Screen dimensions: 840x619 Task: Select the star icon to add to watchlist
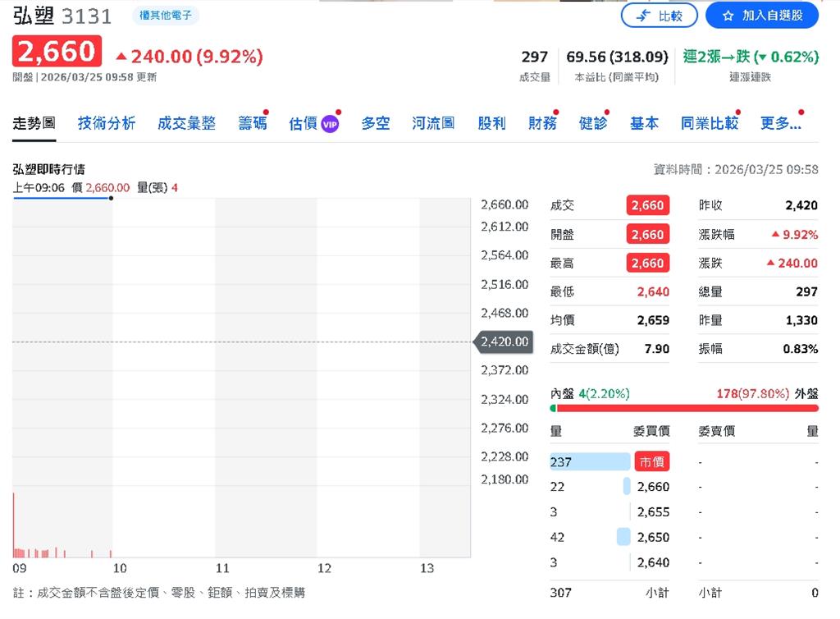tap(728, 15)
